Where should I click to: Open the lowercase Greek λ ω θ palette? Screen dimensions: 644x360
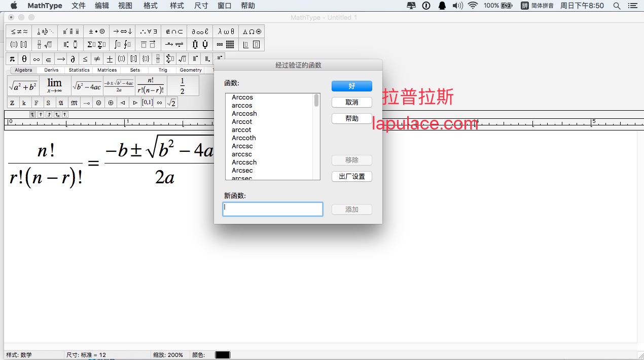click(x=226, y=31)
